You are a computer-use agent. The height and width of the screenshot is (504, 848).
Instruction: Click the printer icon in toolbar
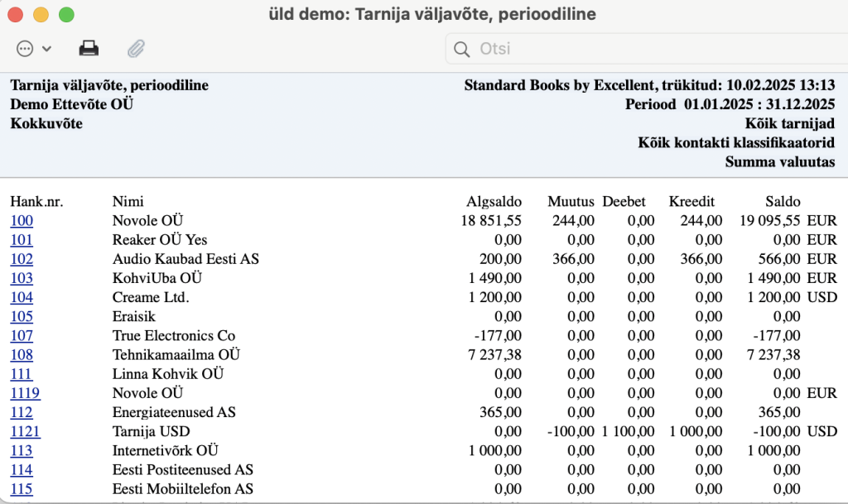point(89,49)
